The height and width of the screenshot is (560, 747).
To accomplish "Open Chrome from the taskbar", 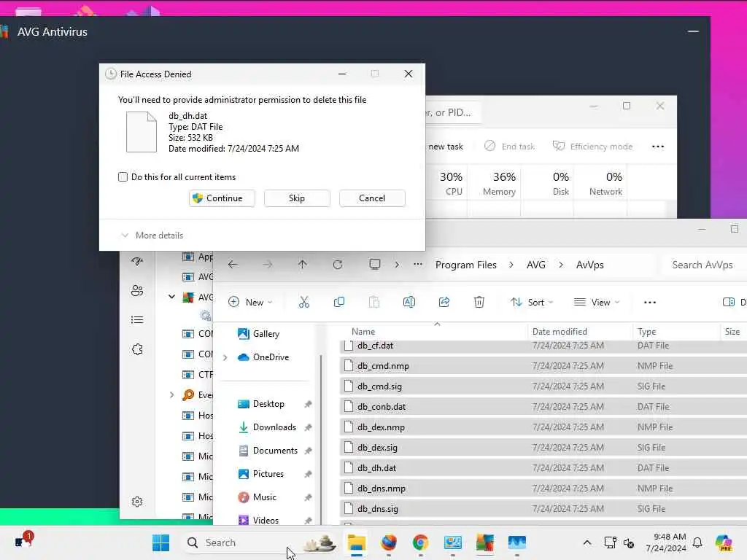I will click(421, 542).
